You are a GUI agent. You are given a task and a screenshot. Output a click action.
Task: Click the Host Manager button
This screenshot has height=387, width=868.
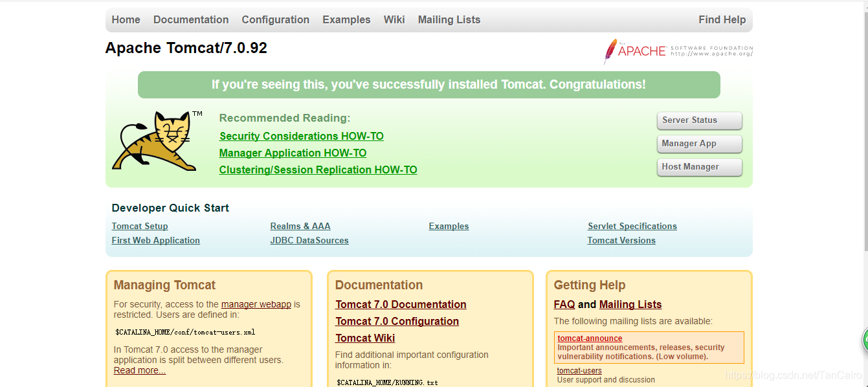[699, 167]
